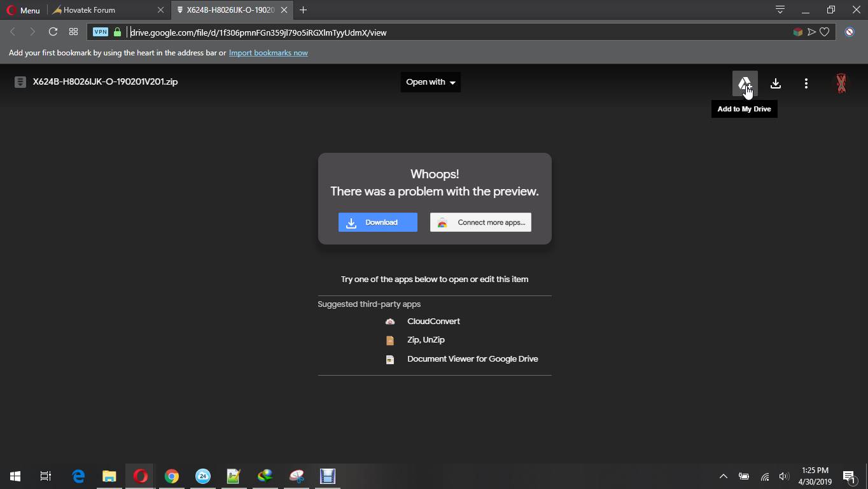Click the Opera extensions cube icon
Screen dimensions: 868x489
[x=797, y=32]
